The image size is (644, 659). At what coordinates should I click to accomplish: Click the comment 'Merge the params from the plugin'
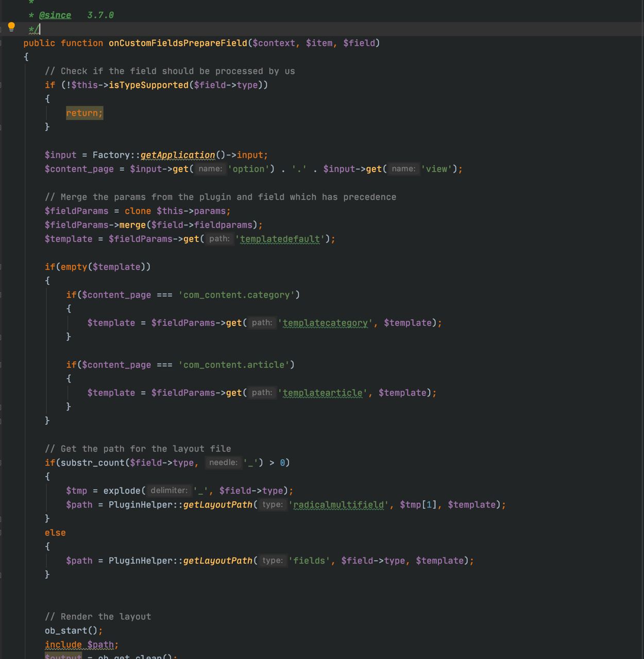click(x=221, y=197)
